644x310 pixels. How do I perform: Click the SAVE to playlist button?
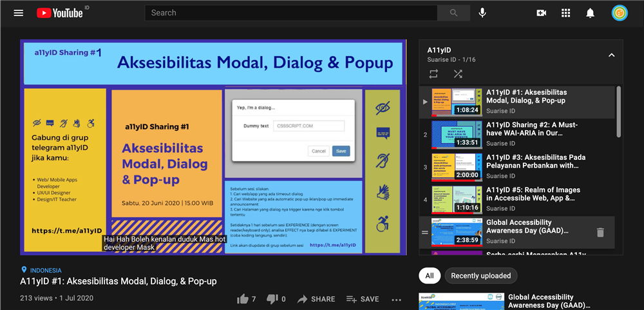(x=362, y=299)
